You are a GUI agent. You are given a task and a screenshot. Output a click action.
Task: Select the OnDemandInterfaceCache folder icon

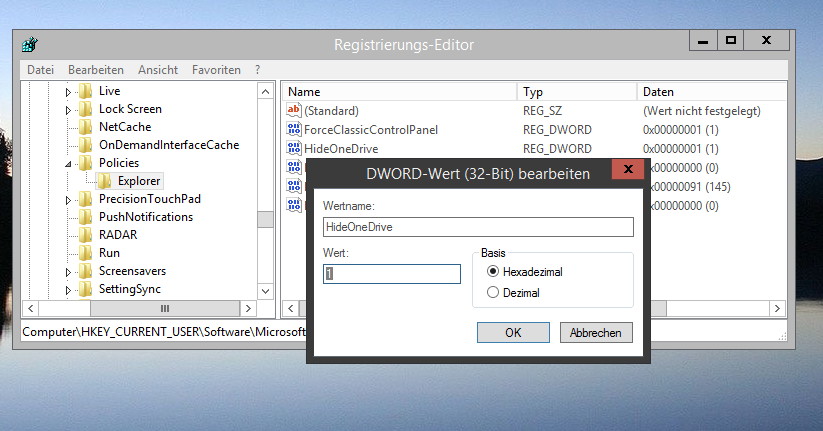coord(86,145)
